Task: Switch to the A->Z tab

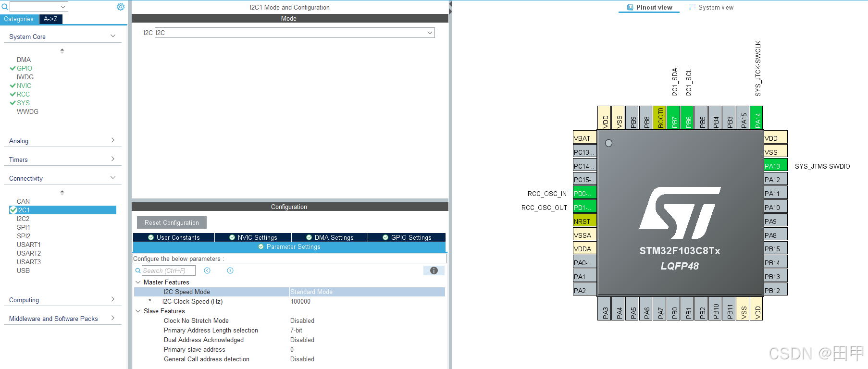Action: pos(50,19)
